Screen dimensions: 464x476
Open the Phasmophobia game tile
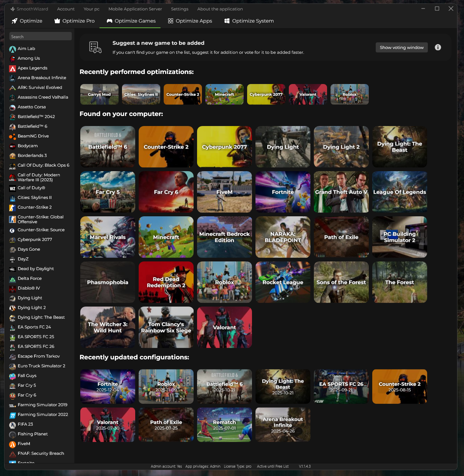pos(107,282)
